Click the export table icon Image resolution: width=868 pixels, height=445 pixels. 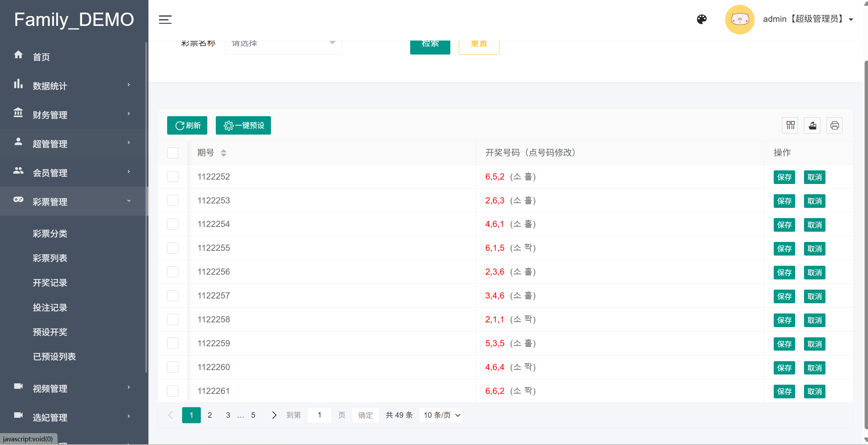pos(813,125)
